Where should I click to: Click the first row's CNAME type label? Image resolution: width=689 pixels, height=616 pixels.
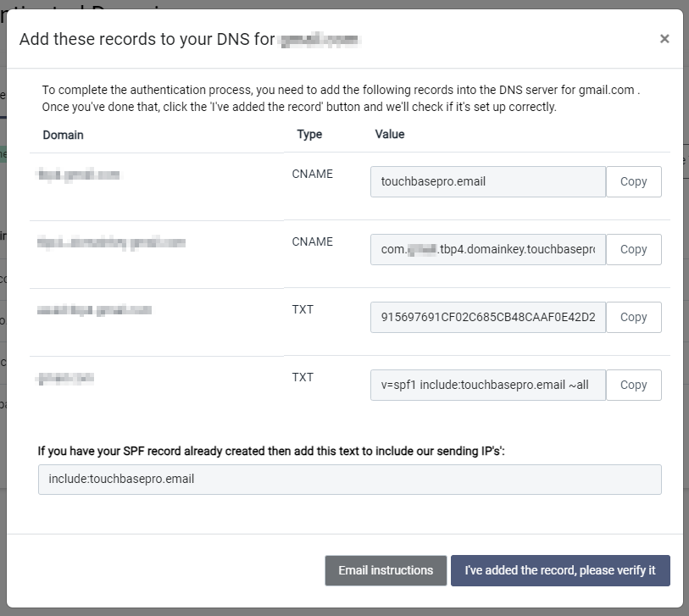[x=313, y=174]
